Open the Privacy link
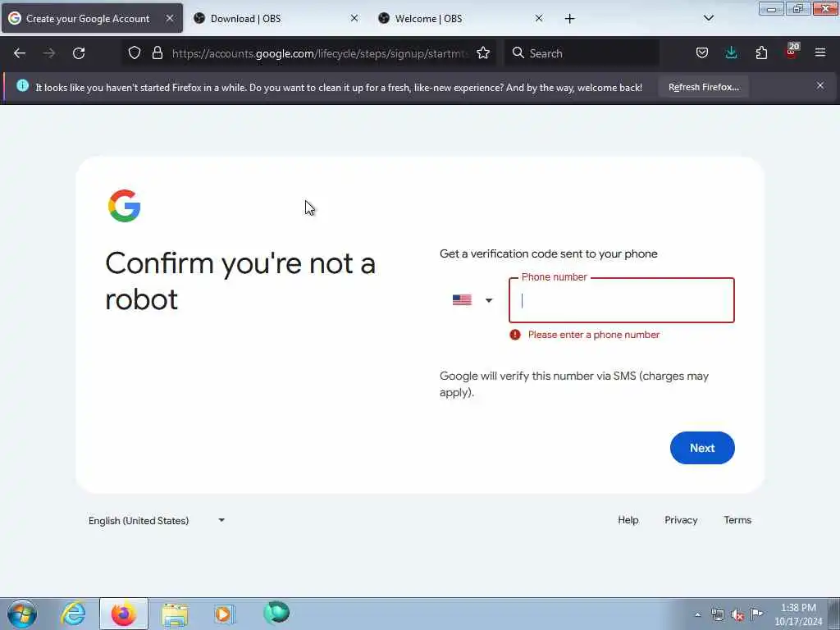Screen dimensions: 840x630 click(680, 520)
